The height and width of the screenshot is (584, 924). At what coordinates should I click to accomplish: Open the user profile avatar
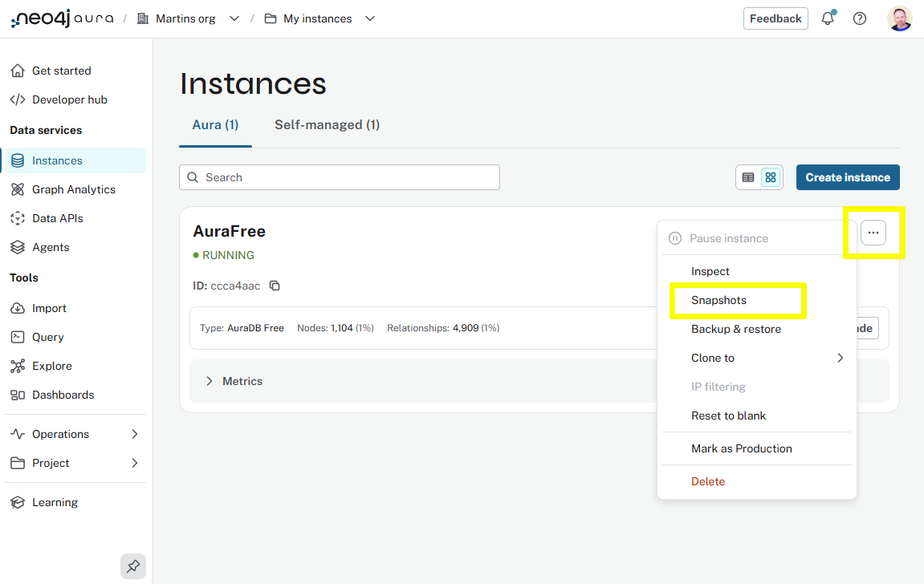[x=900, y=18]
